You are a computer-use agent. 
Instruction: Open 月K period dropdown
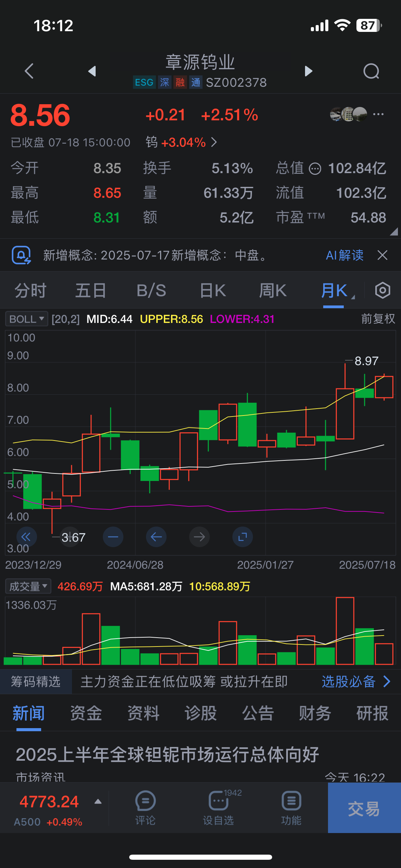pos(338,291)
